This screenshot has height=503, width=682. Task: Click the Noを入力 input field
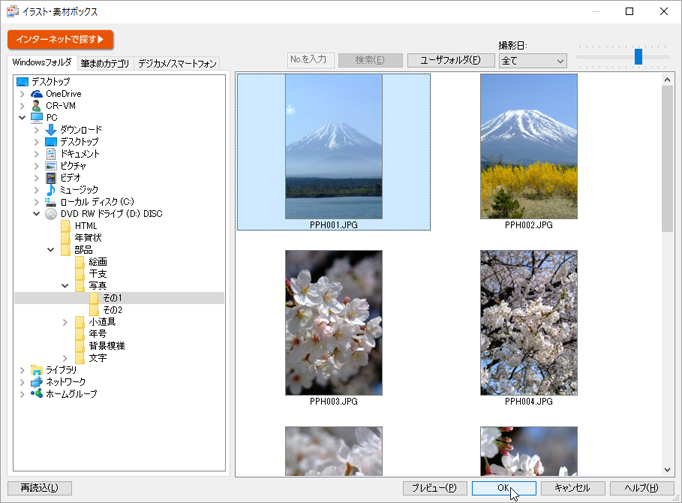point(310,60)
